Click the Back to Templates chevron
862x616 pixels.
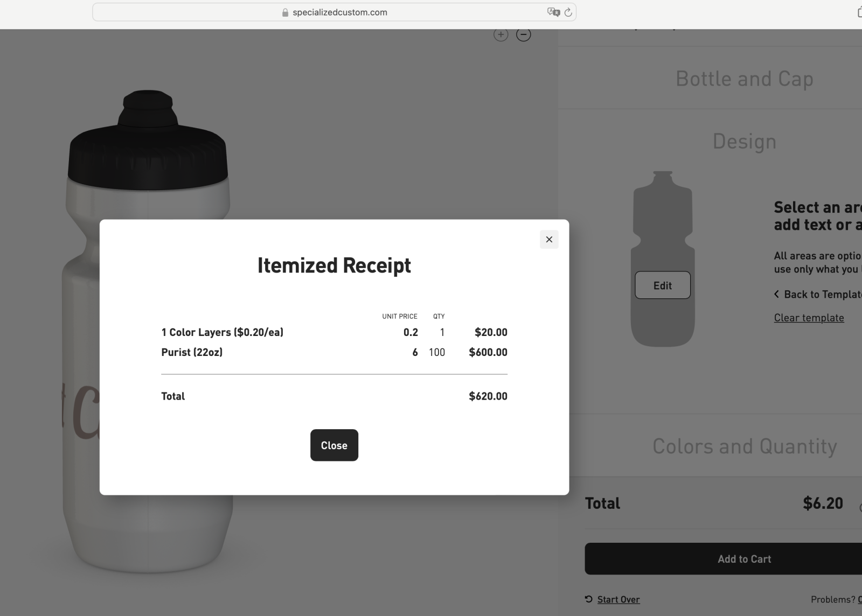pos(777,294)
